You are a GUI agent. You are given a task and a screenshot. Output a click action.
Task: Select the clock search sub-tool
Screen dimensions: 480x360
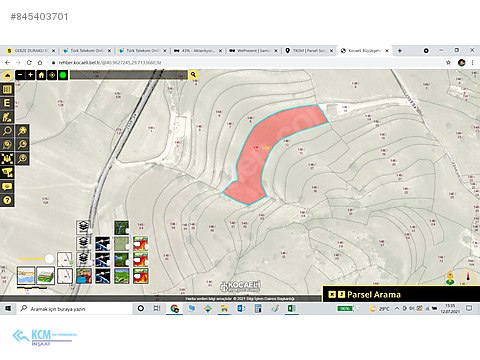tap(22, 145)
